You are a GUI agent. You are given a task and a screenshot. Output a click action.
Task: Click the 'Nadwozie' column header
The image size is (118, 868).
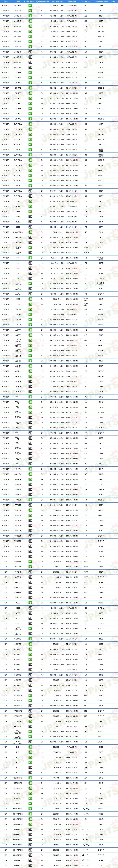click(86, 2)
